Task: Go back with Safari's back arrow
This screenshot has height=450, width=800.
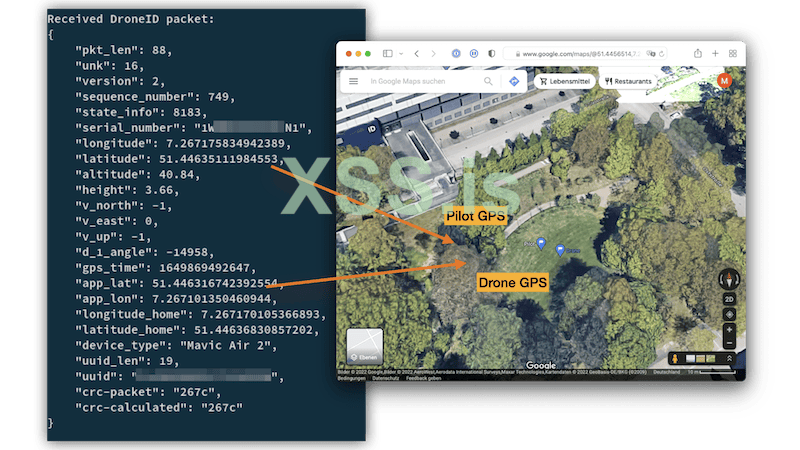Action: (417, 54)
